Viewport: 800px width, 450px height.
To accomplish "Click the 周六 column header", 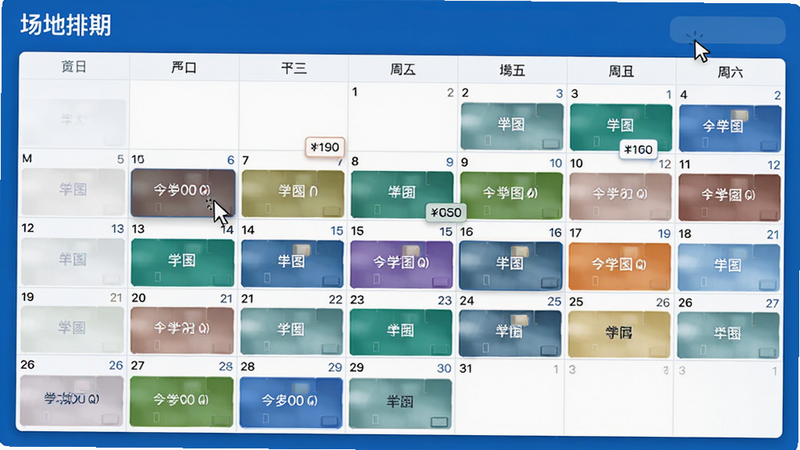I will [730, 72].
